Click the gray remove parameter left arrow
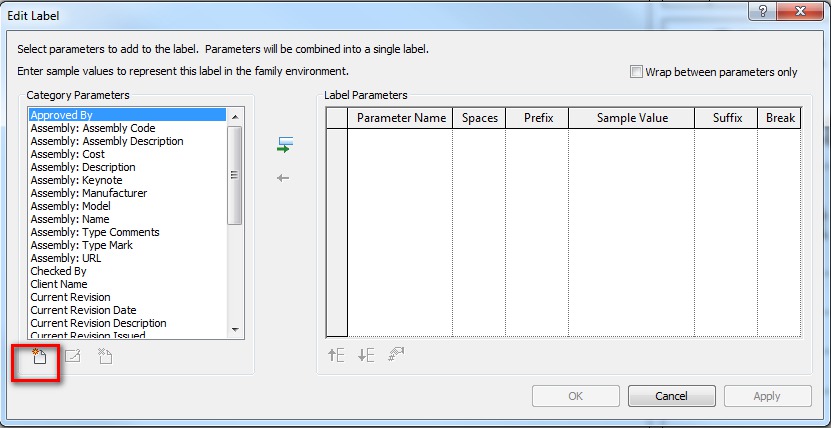 coord(283,178)
